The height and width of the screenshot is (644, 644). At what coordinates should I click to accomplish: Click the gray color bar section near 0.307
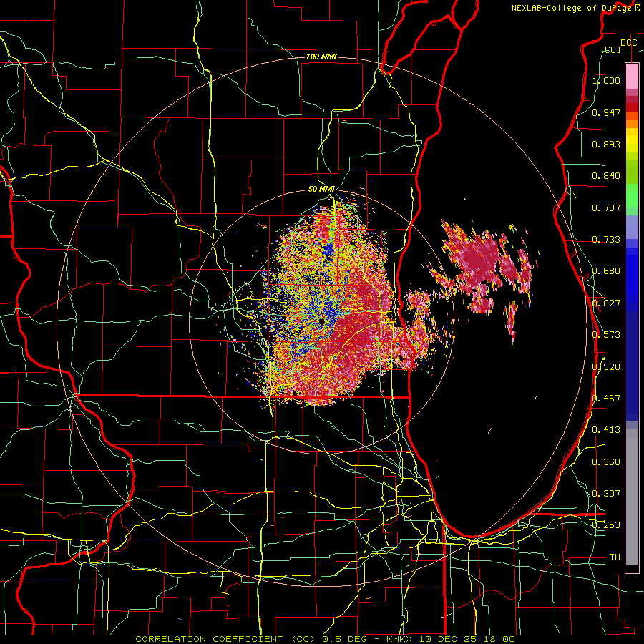click(x=632, y=497)
